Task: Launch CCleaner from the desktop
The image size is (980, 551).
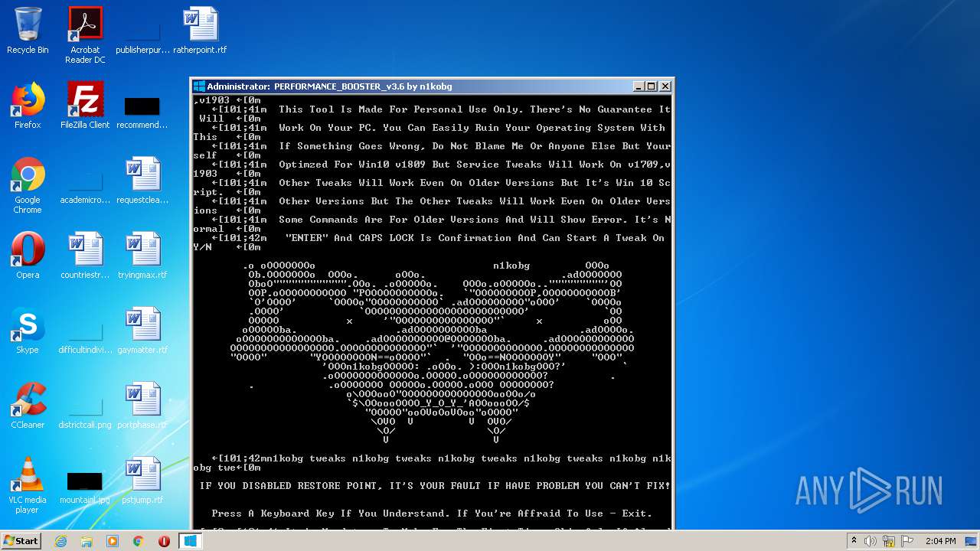Action: pos(28,406)
